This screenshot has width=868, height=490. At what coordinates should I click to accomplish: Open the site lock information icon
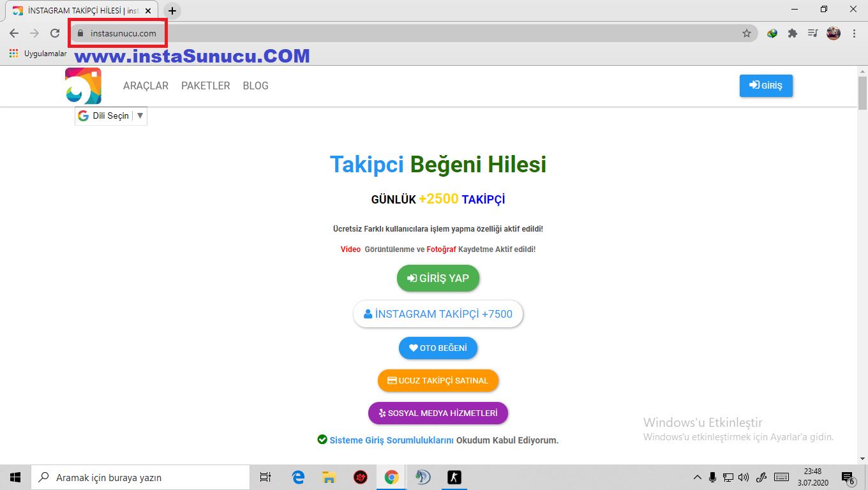click(x=80, y=33)
